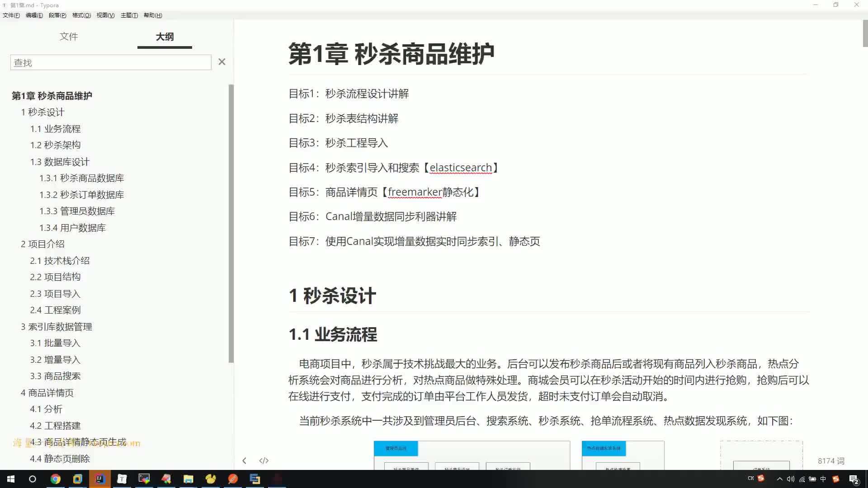This screenshot has width=868, height=488.
Task: Open the 格式(O) menu
Action: (81, 15)
